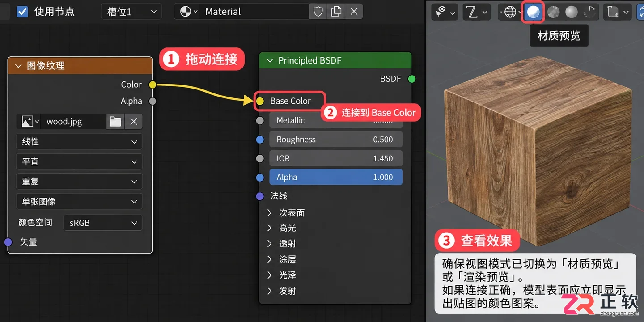Screen dimensions: 644x322
Task: Click the yellow Color output socket
Action: pos(153,85)
